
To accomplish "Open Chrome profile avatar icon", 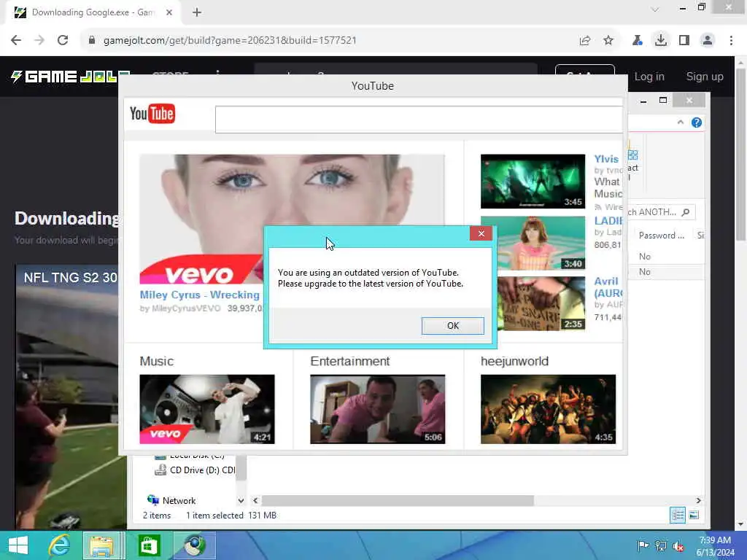I will pos(708,41).
